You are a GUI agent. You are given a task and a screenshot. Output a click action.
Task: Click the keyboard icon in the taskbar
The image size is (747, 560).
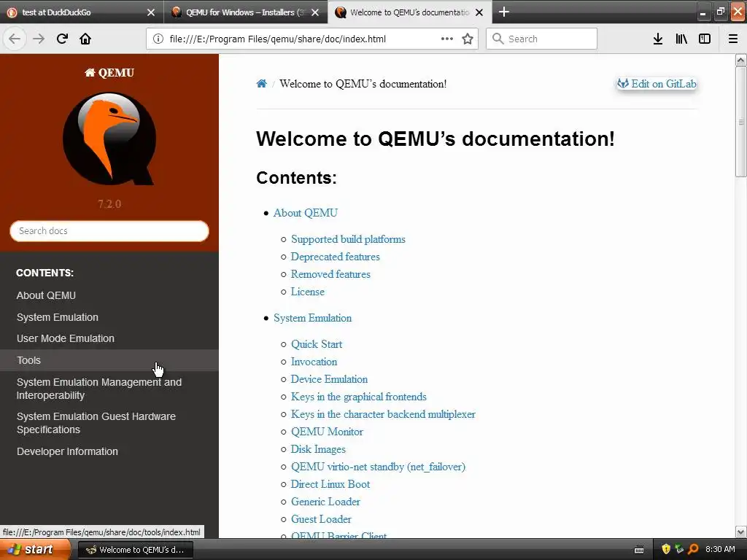point(639,550)
